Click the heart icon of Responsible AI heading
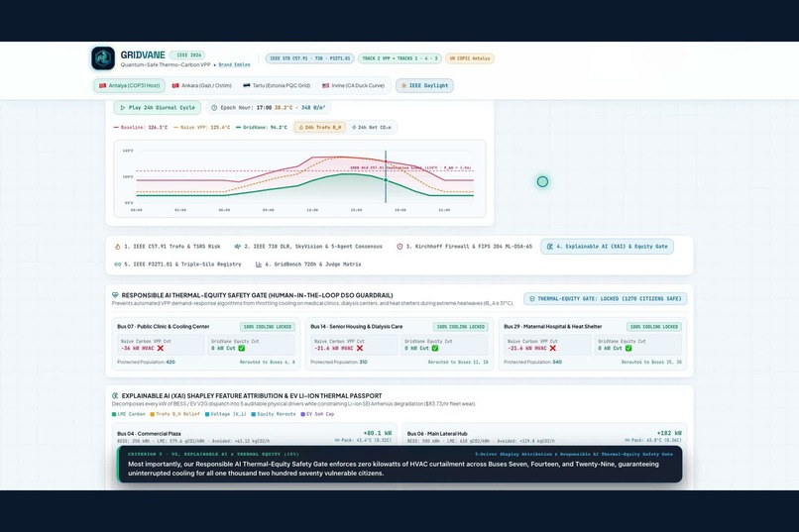This screenshot has height=532, width=799. [x=115, y=295]
